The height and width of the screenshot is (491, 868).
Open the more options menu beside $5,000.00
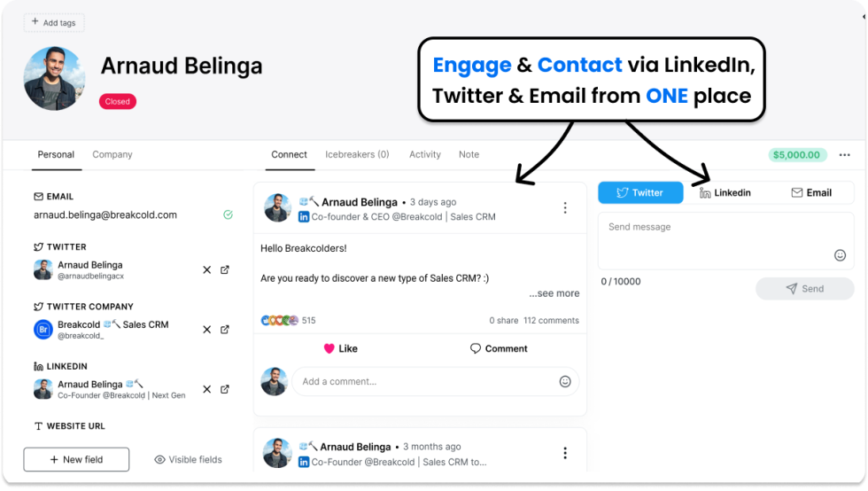point(844,155)
